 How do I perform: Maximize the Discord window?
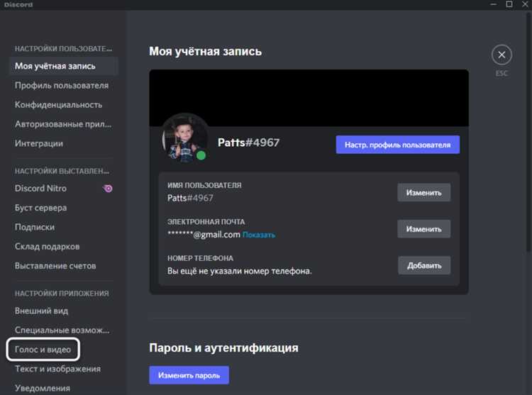509,4
